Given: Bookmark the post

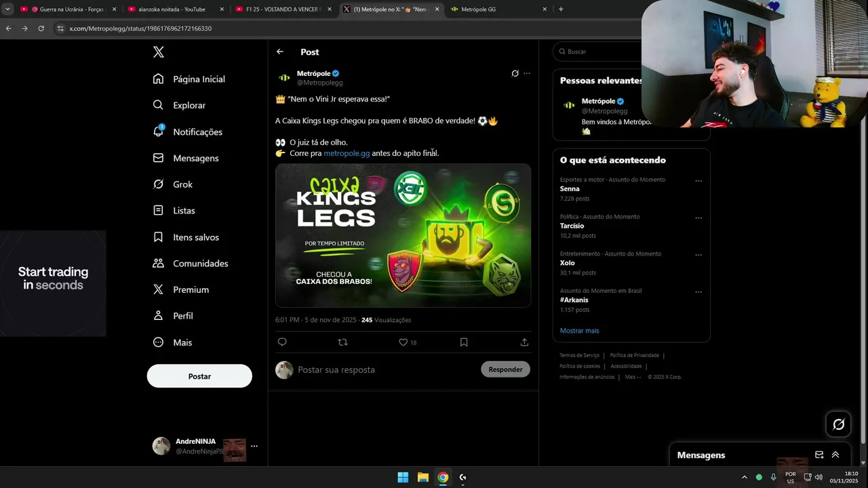Looking at the screenshot, I should pos(464,342).
